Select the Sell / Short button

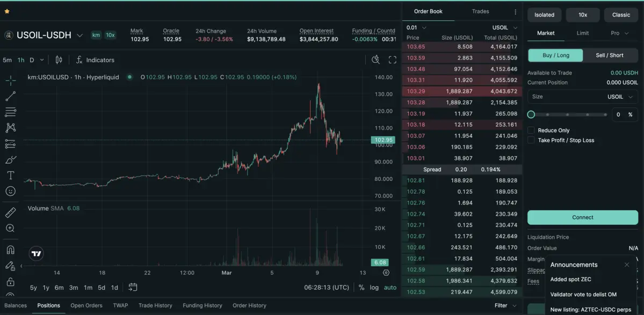coord(610,55)
